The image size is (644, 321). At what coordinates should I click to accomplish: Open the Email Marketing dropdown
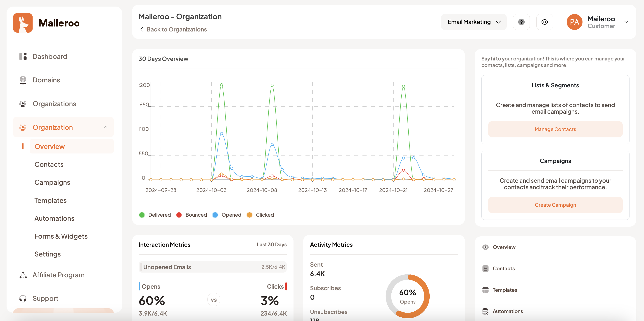click(474, 22)
